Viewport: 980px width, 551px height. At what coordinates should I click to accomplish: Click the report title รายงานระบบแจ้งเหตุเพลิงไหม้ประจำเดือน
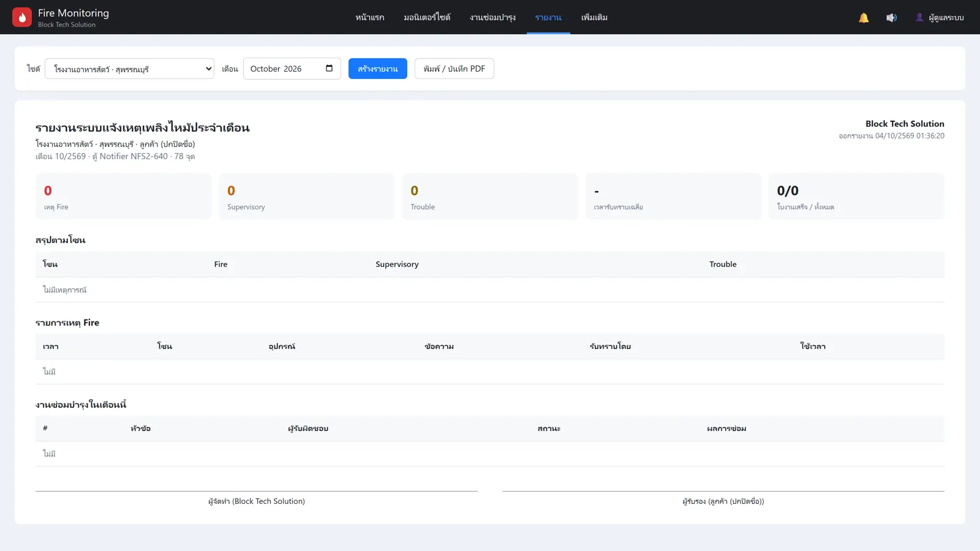(143, 127)
